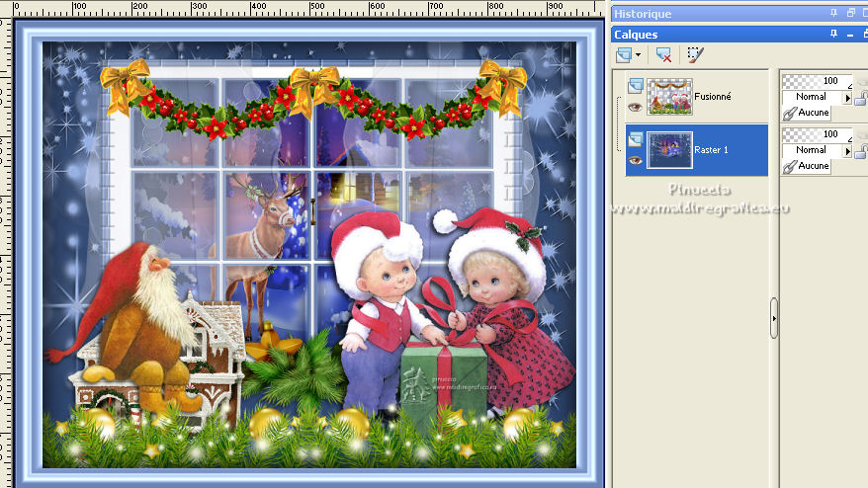Viewport: 868px width, 488px height.
Task: Click the Delete Layer icon
Action: [x=663, y=54]
